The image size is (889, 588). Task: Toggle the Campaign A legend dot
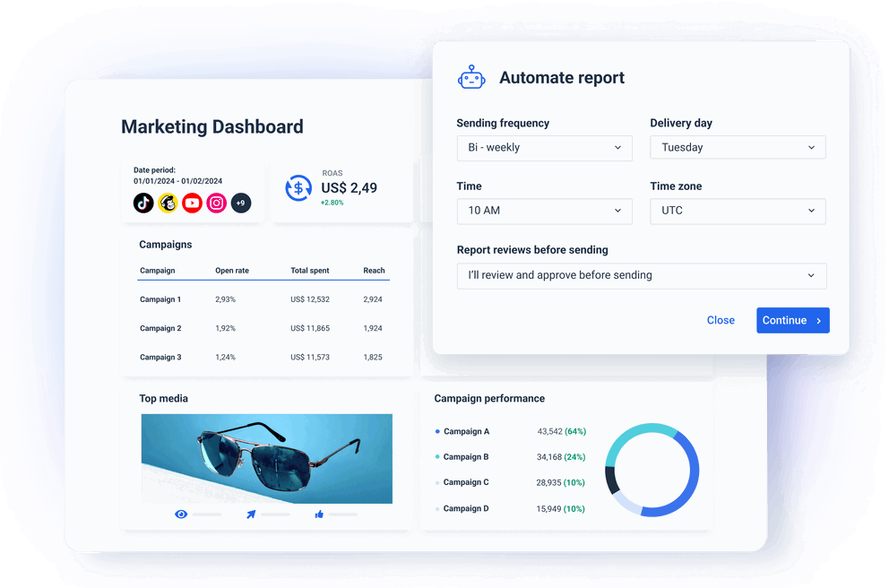coord(436,431)
